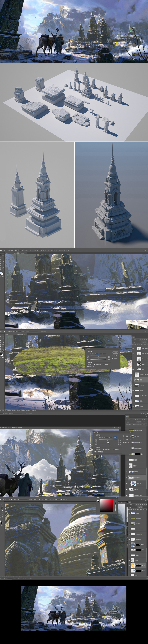Image resolution: width=148 pixels, height=644 pixels.
Task: Hide the 图层 63 layer in the stupa window
Action: click(x=129, y=565)
